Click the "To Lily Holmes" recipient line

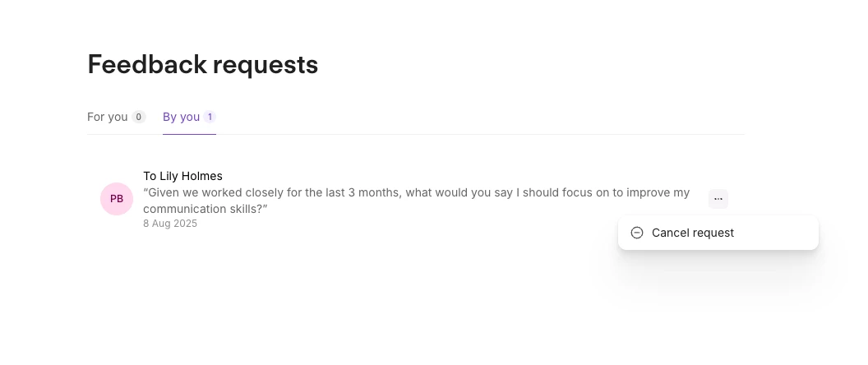coord(182,176)
